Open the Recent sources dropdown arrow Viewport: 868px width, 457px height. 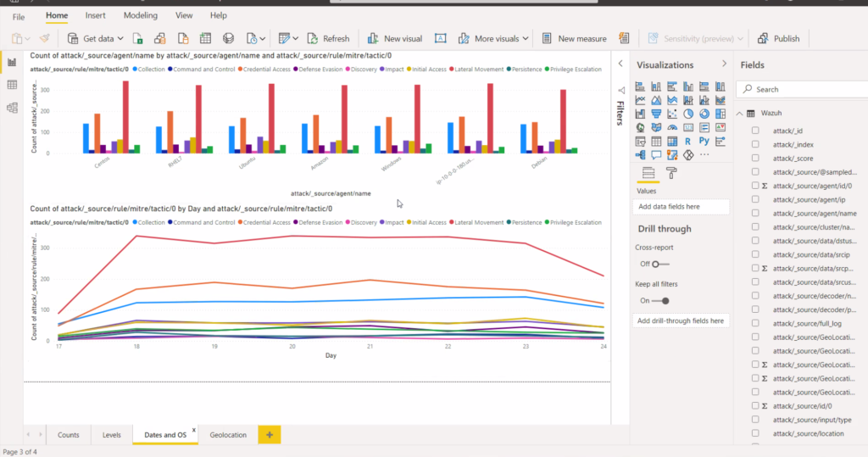[263, 39]
